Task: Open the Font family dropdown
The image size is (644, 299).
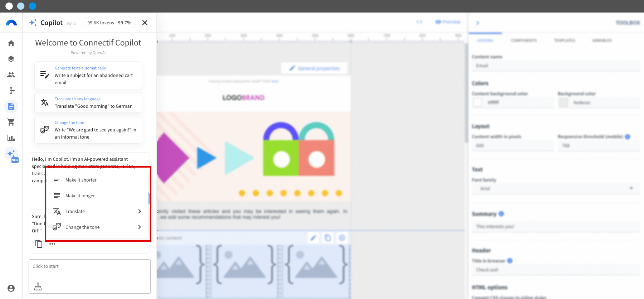Action: pyautogui.click(x=556, y=188)
